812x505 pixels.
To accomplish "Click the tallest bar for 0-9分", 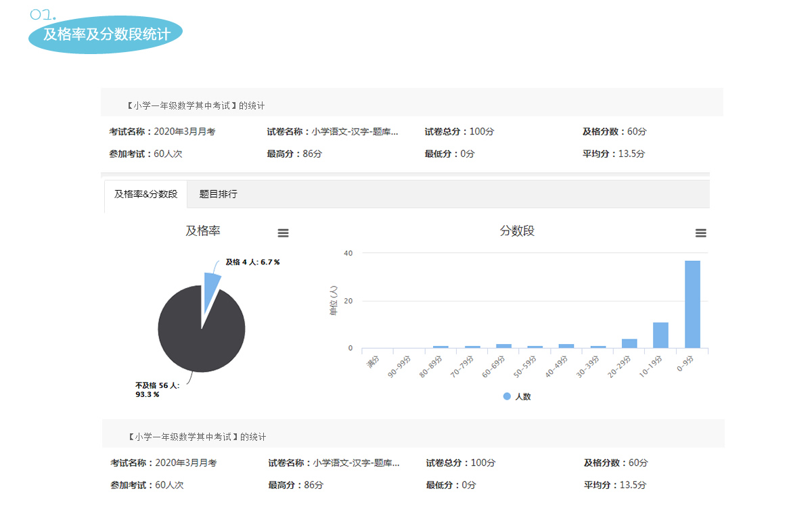I will coord(692,304).
